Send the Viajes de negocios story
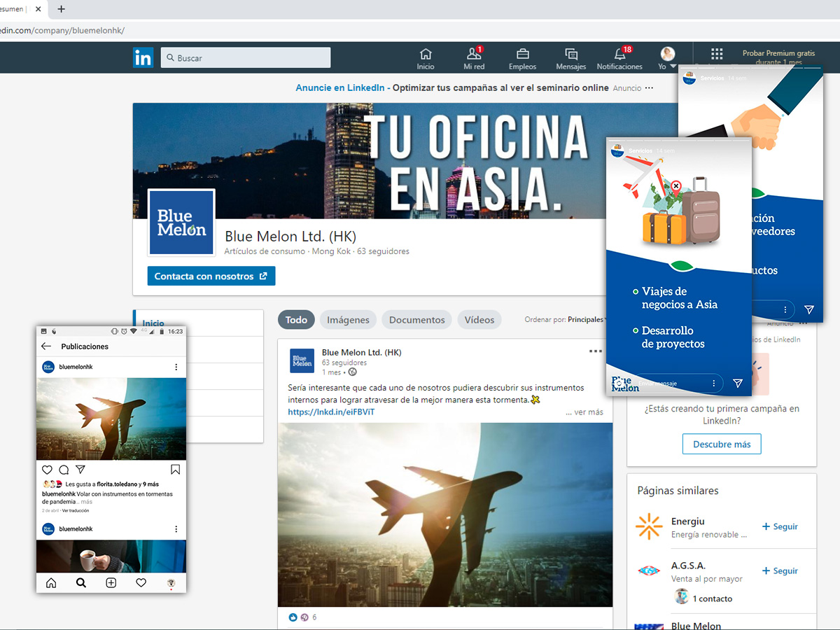 (x=737, y=384)
